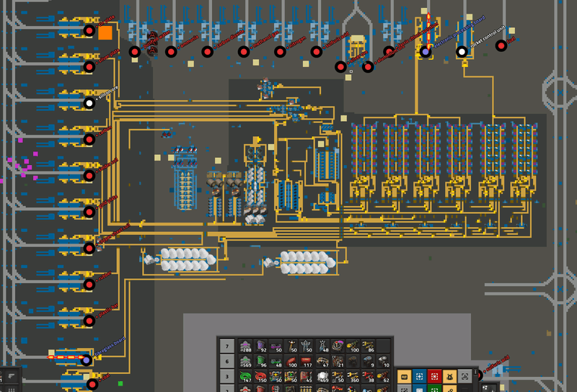Click the nitrogen station marker

280,52
